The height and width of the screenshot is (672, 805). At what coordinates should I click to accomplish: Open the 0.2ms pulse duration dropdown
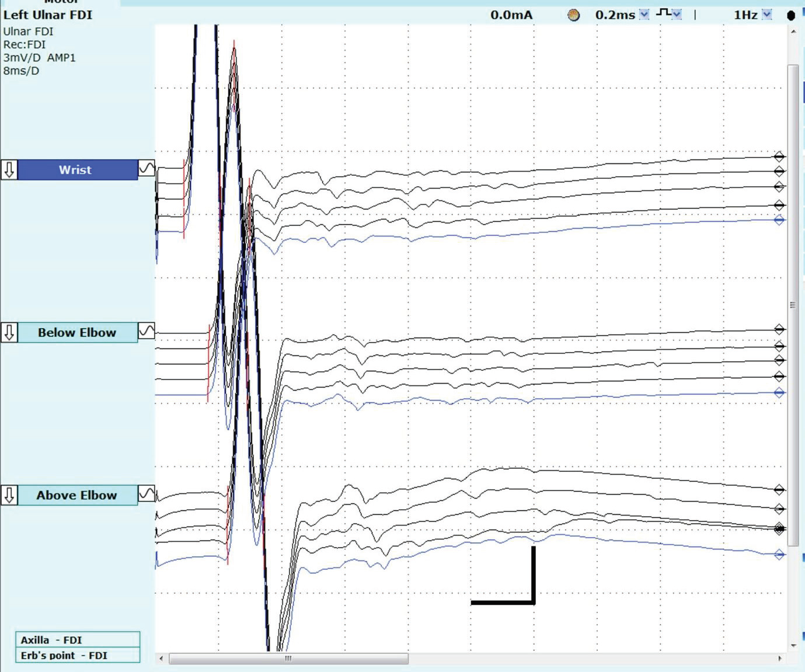point(644,15)
